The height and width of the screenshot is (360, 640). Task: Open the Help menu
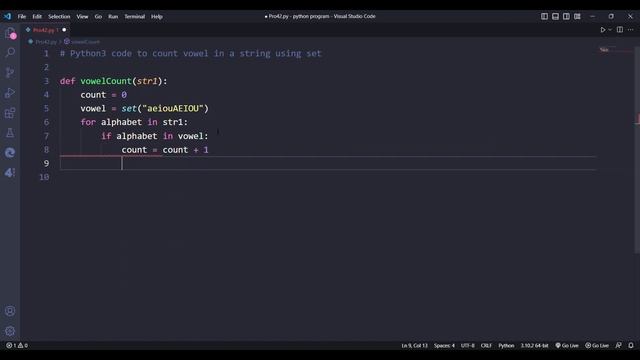[x=157, y=16]
